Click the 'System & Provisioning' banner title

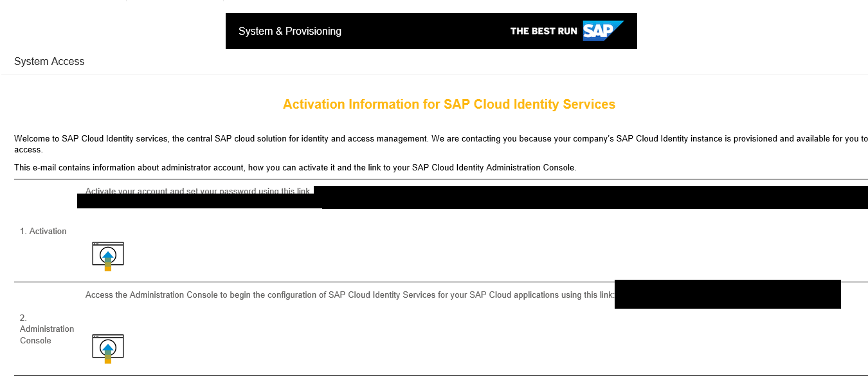click(290, 31)
